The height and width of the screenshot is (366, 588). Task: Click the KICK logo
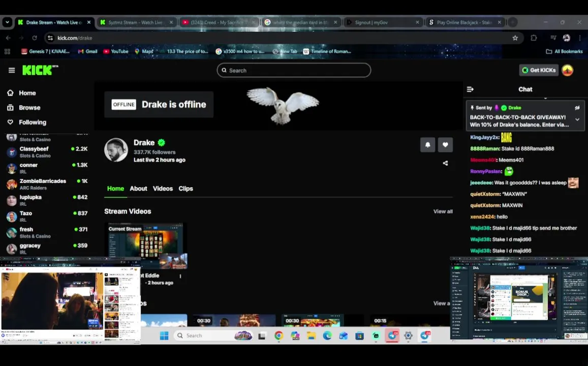(40, 70)
